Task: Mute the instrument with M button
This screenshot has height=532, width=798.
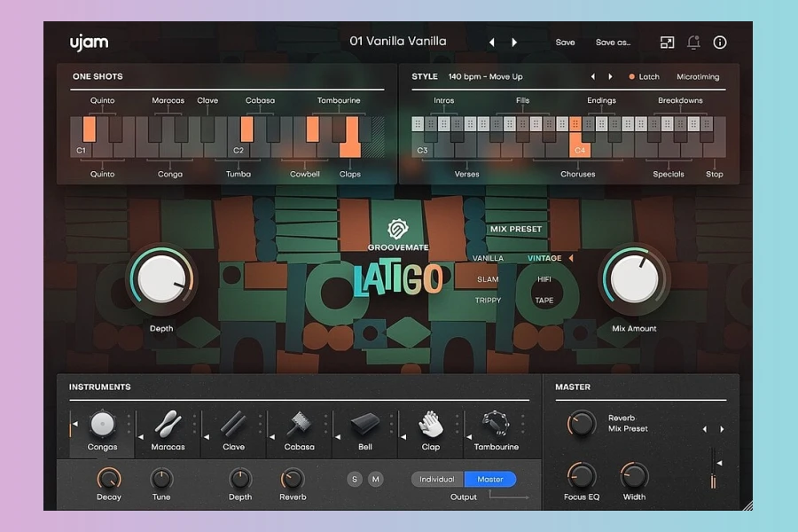Action: click(376, 480)
